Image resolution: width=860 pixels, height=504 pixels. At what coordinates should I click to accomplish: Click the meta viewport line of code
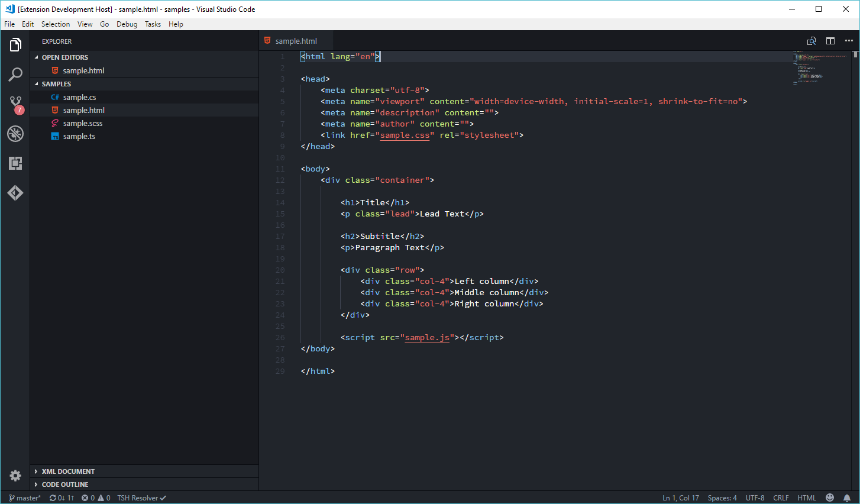pyautogui.click(x=534, y=101)
